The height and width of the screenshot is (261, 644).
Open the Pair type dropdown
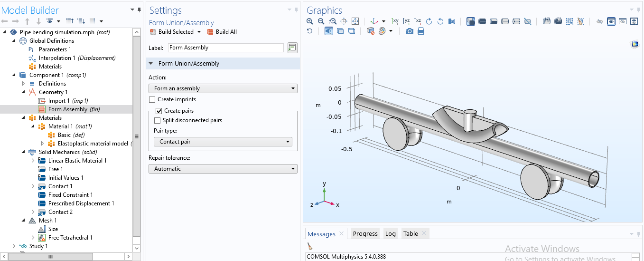(x=223, y=142)
